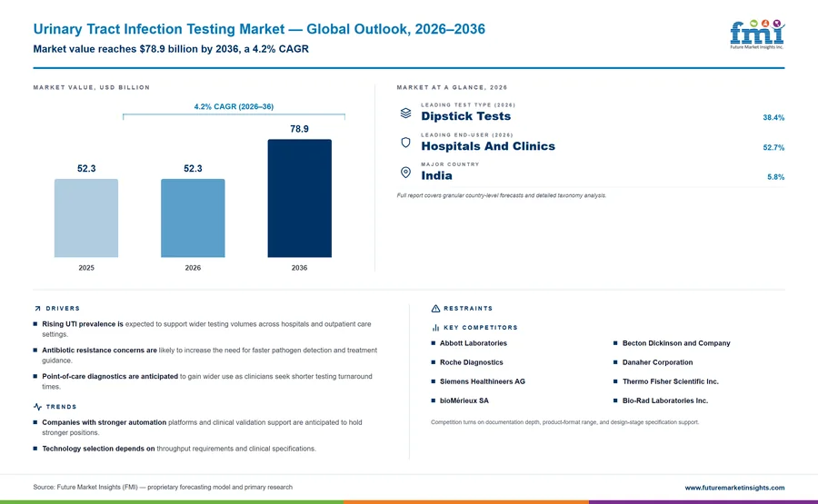Click the 2026 axis label
The height and width of the screenshot is (504, 818).
point(193,268)
